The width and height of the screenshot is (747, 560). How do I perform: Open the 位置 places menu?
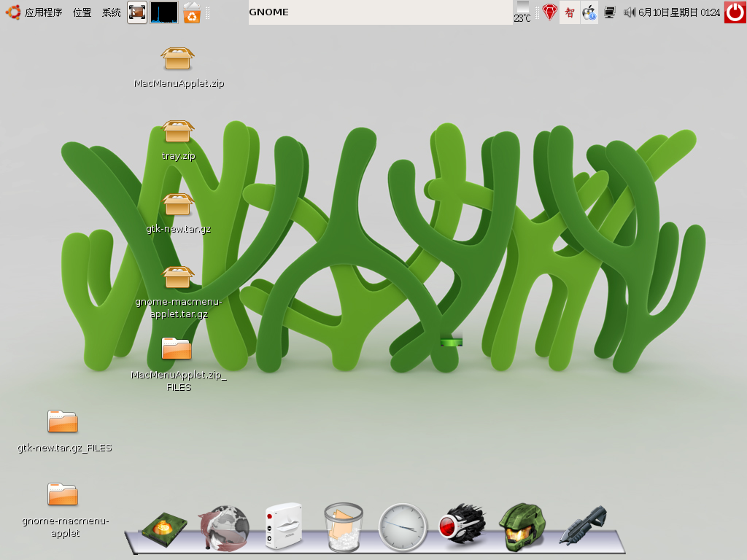(x=82, y=12)
